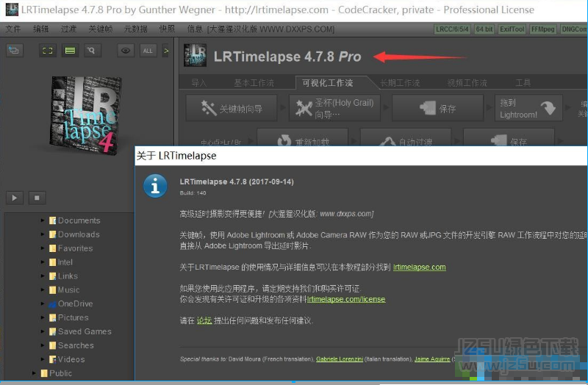Screen dimensions: 588x385
Task: Expand the OneDrive folder
Action: pos(43,303)
